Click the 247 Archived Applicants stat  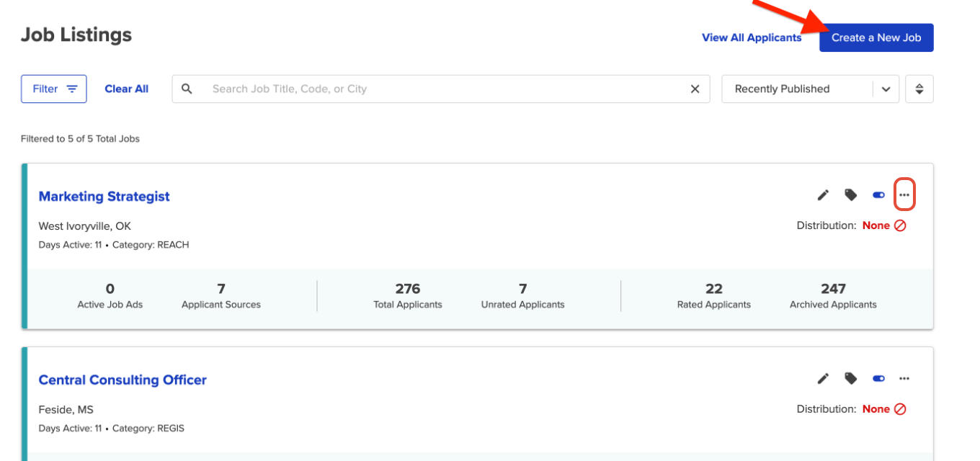[833, 296]
